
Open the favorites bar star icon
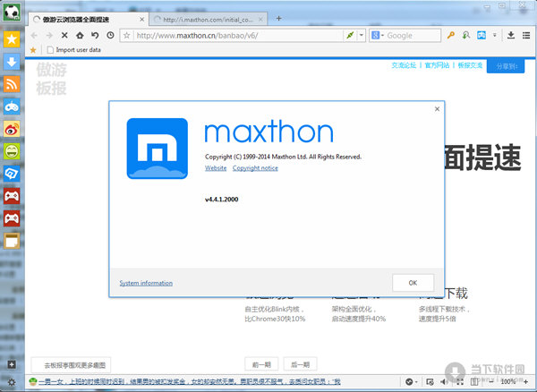[33, 50]
